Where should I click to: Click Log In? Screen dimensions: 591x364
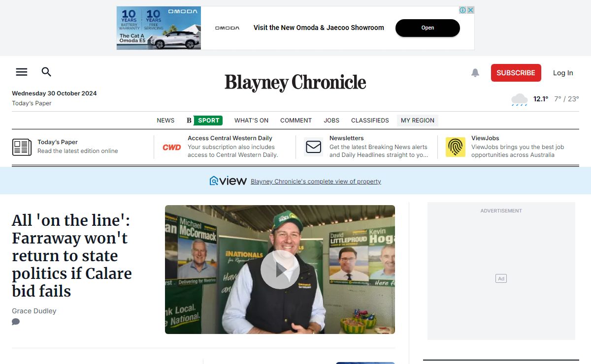click(x=563, y=73)
